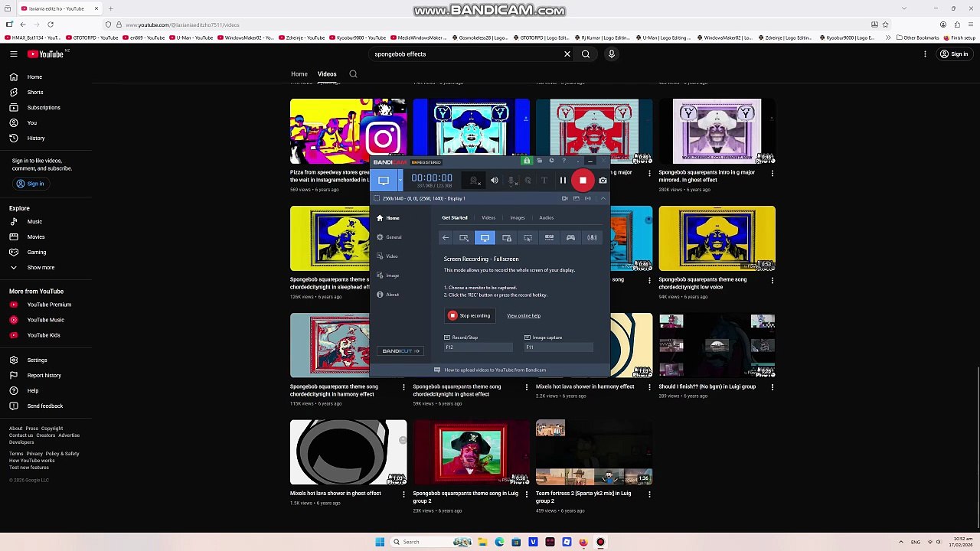Switch to the Videos tab in Bandicam
This screenshot has height=551, width=980.
tap(488, 218)
